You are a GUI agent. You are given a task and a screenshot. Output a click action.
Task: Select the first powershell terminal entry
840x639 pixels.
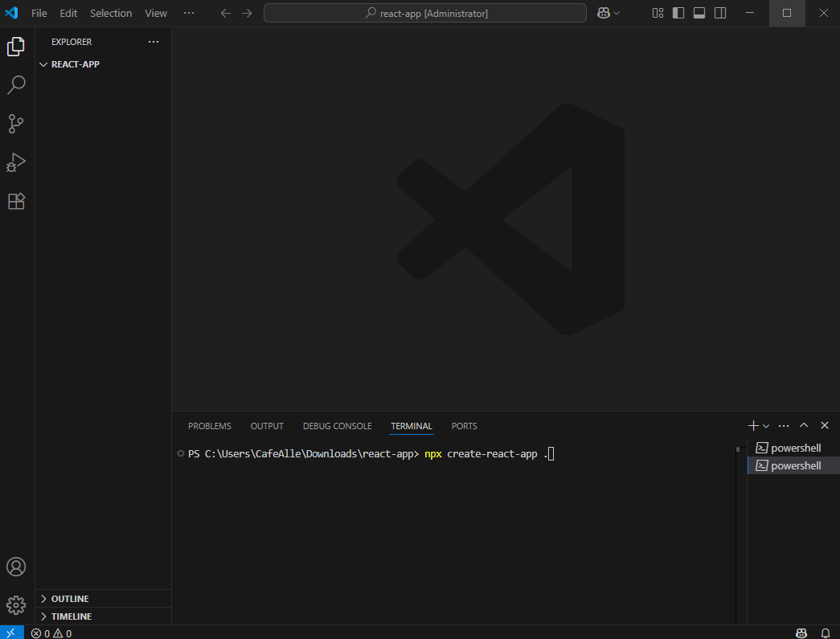tap(793, 448)
